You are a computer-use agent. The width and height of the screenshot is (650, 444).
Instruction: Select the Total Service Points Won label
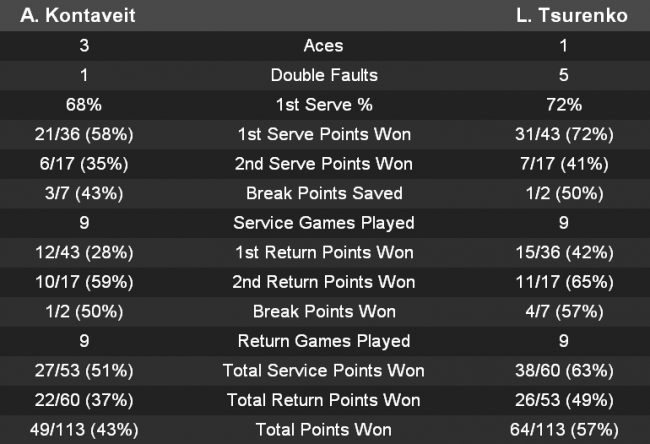[324, 371]
